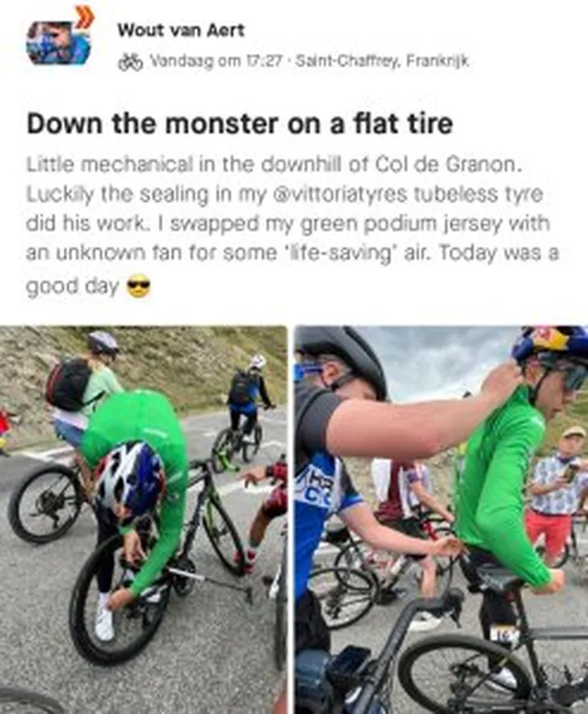
Task: Open the Saint-Chaffrey, Frankrijk location
Action: (x=382, y=61)
